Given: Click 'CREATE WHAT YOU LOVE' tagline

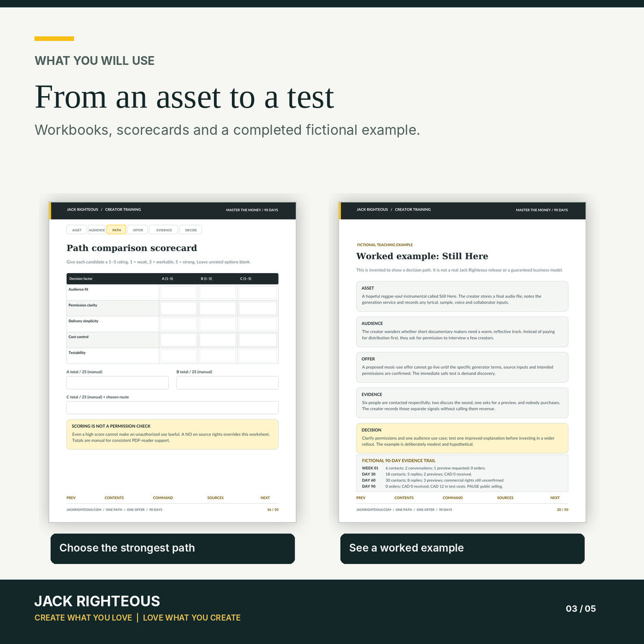Looking at the screenshot, I should point(83,618).
